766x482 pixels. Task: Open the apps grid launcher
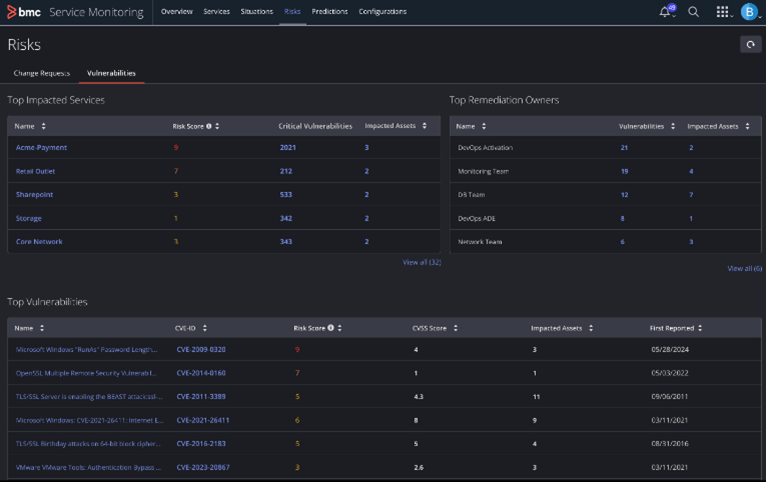point(723,12)
